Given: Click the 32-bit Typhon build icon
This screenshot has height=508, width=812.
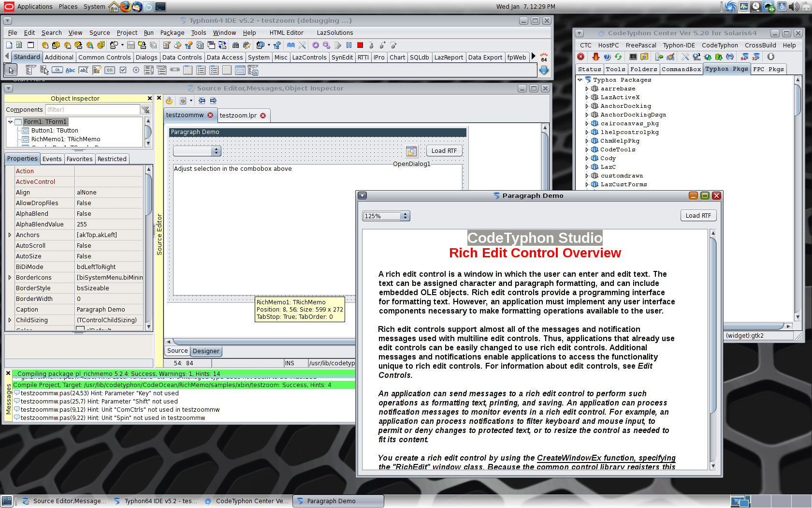Looking at the screenshot, I should [756, 57].
